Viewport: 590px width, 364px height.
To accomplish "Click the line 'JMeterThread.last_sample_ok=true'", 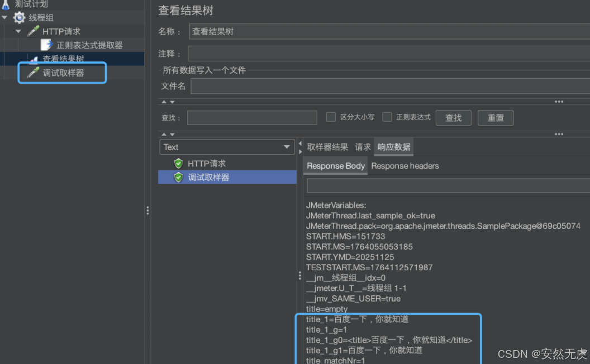I will coord(370,215).
